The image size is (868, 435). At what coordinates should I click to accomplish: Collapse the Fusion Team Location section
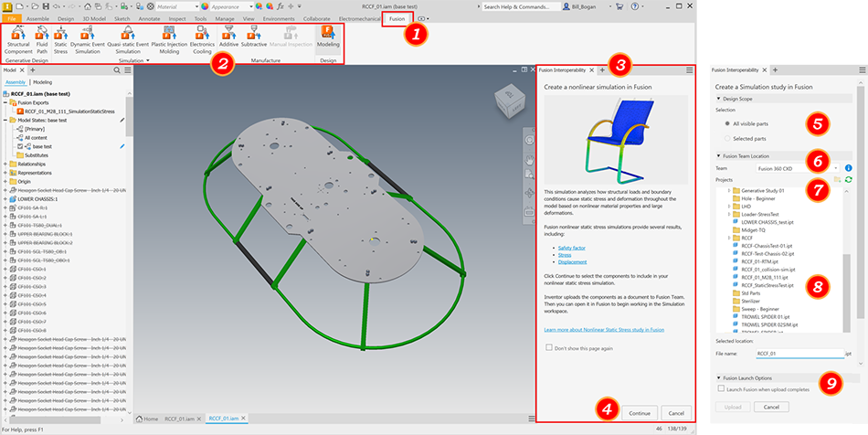718,156
